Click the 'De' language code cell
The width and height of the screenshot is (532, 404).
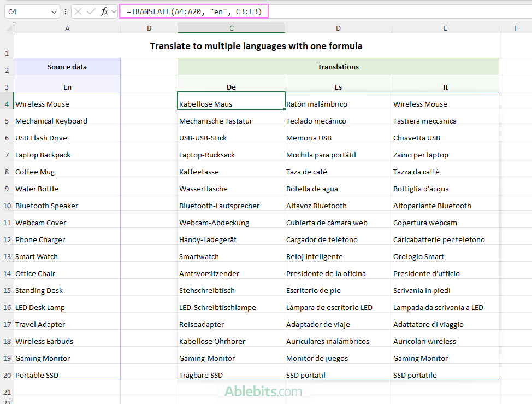231,84
